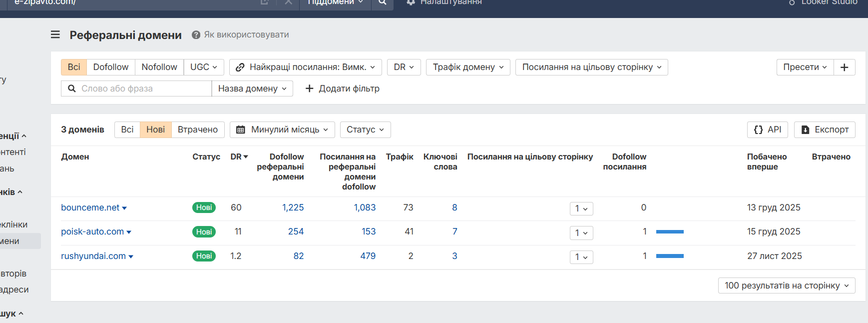
Task: Open the DR filter dropdown
Action: [x=404, y=67]
